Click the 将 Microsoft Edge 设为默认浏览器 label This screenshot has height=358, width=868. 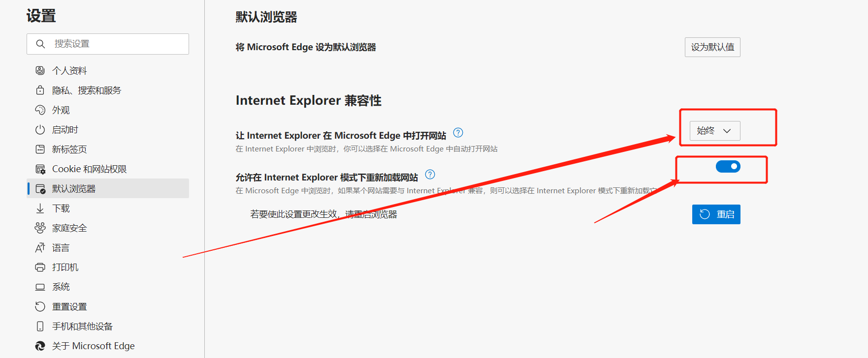[306, 47]
